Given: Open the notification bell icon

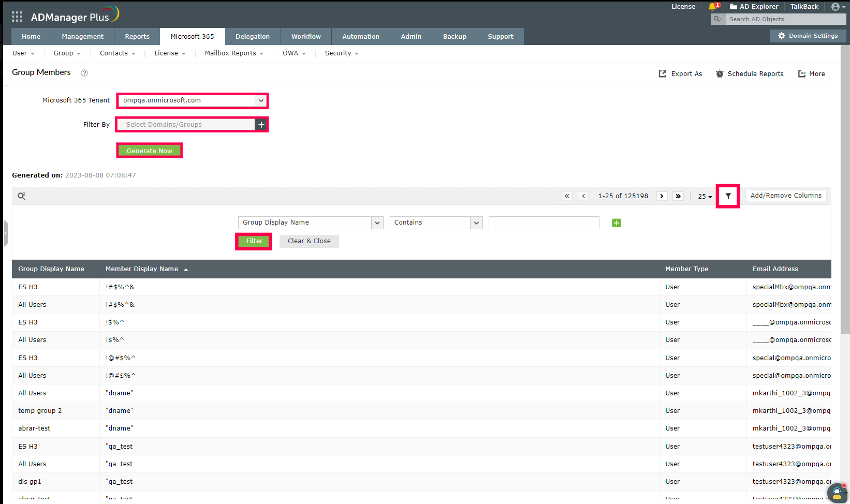Looking at the screenshot, I should 713,7.
